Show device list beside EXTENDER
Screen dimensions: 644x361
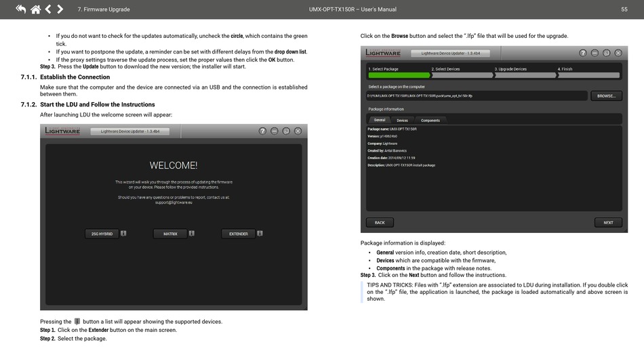(260, 234)
